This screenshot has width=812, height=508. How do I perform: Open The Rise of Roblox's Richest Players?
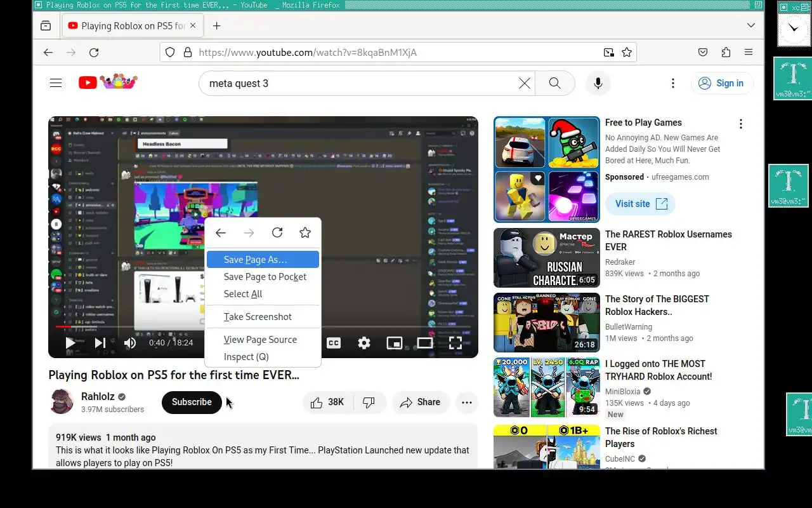[661, 438]
